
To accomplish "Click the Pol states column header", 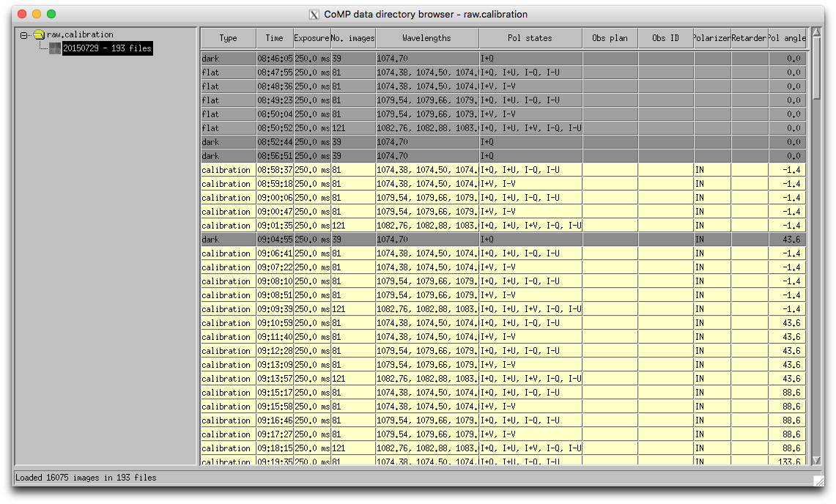I will (x=529, y=37).
